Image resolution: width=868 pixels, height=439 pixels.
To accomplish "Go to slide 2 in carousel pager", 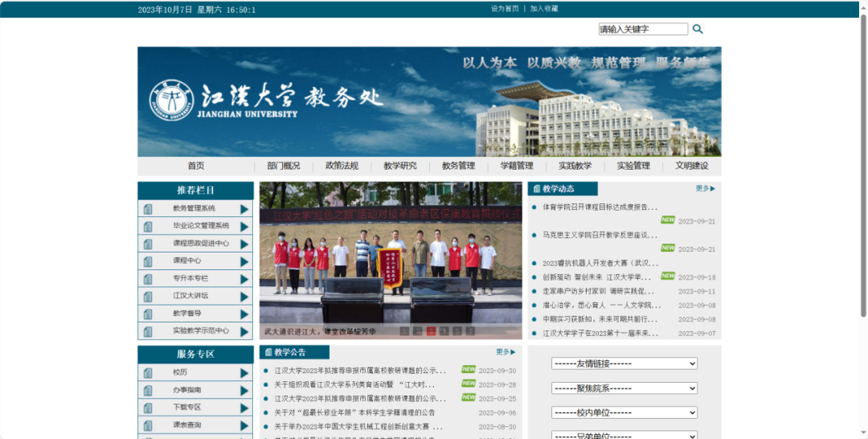I will pos(418,331).
